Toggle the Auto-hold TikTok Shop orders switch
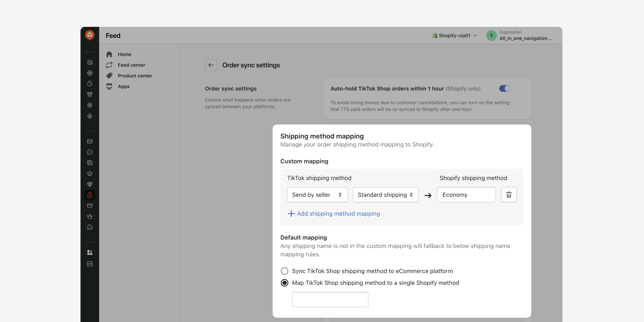Screen dimensions: 644x322 coord(505,88)
